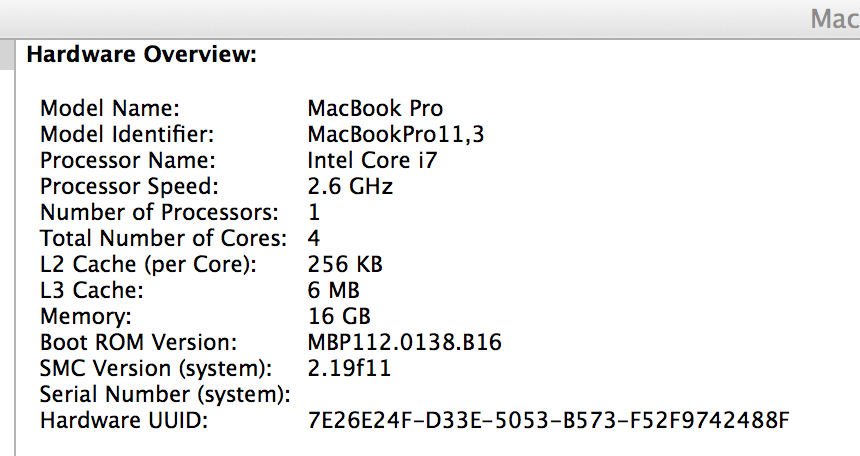Select the Number of Processors label
This screenshot has height=456, width=860.
(x=160, y=212)
